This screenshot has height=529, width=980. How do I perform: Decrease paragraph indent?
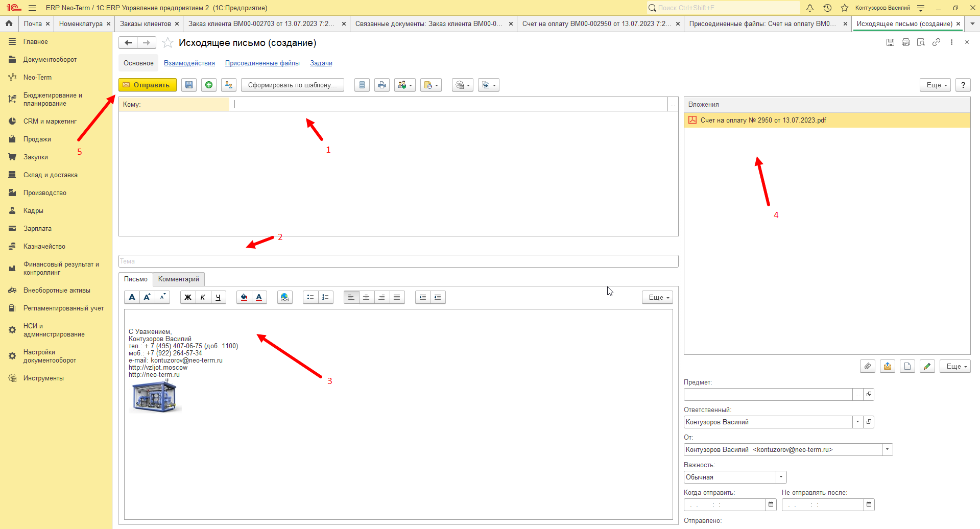tap(438, 297)
